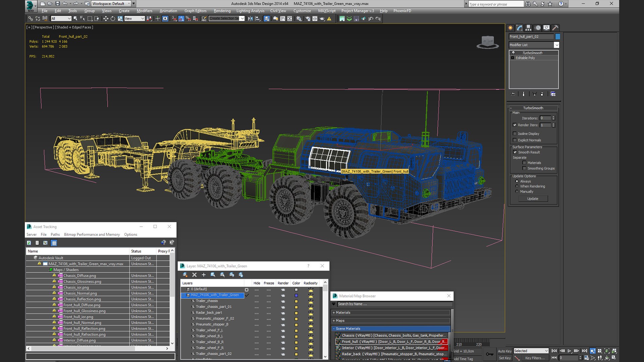Enable Isoline Display checkbox
This screenshot has width=644, height=362.
[x=515, y=134]
